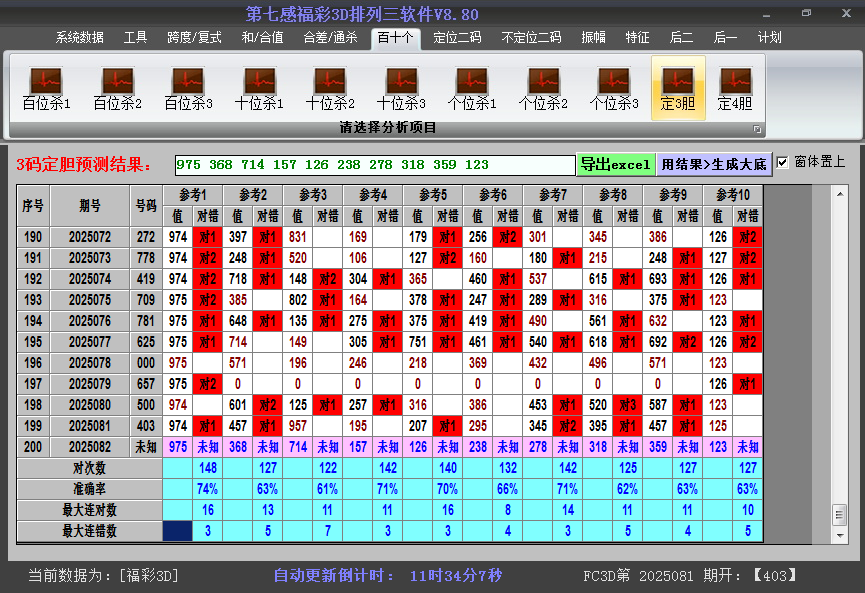This screenshot has width=865, height=593.
Task: Open the 个位杀1 analysis
Action: 472,88
